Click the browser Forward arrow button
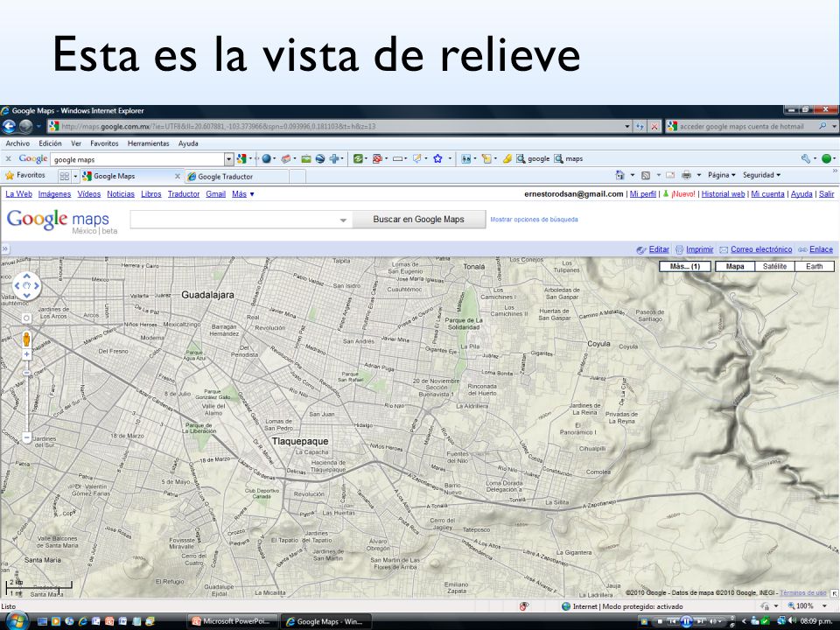This screenshot has width=840, height=630. point(25,126)
